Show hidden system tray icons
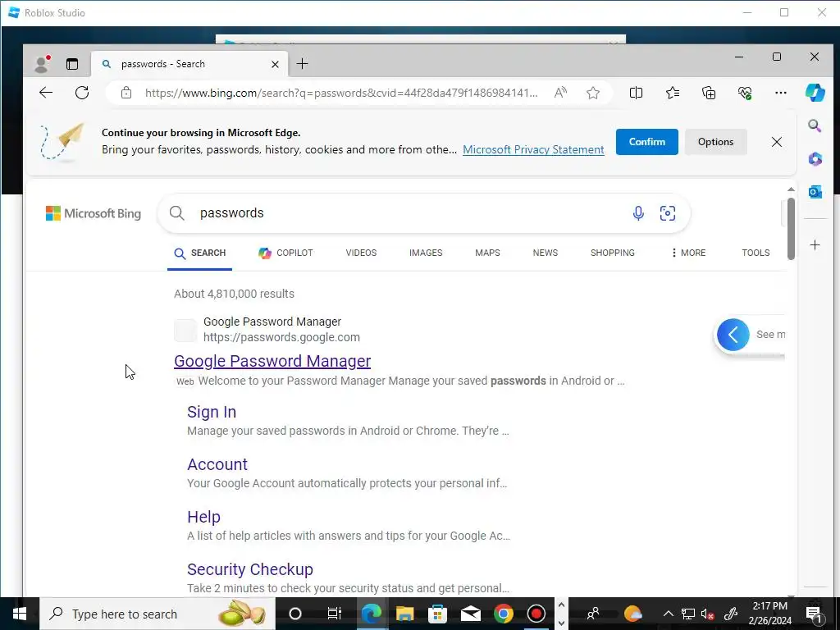The height and width of the screenshot is (630, 840). [668, 614]
